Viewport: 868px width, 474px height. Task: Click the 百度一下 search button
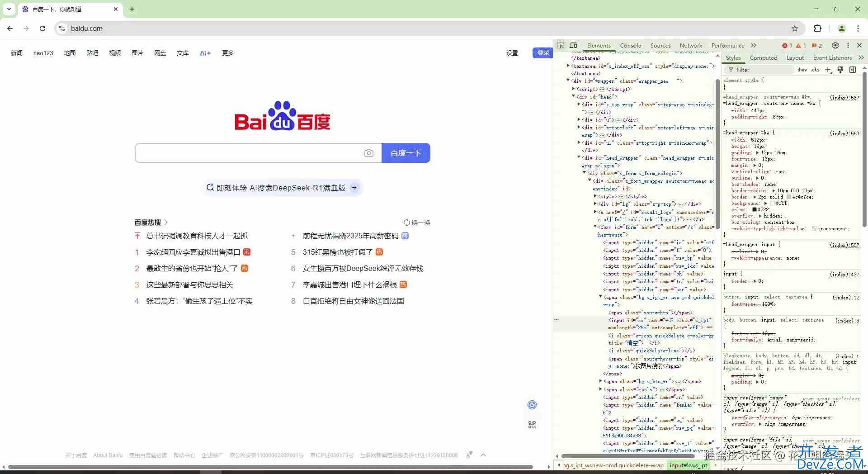(406, 153)
